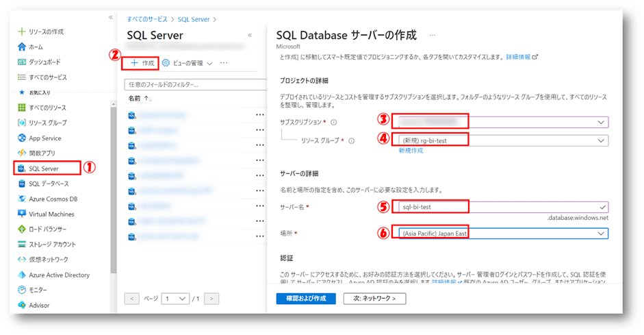This screenshot has width=644, height=335.
Task: Collapse the left sidebar with double chevron
Action: click(110, 17)
